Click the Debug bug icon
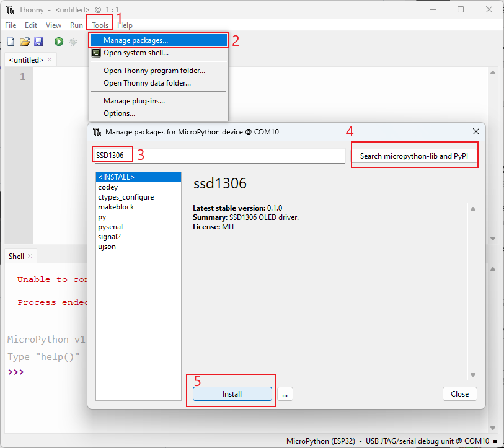Screen dimensions: 504x448 pos(73,42)
